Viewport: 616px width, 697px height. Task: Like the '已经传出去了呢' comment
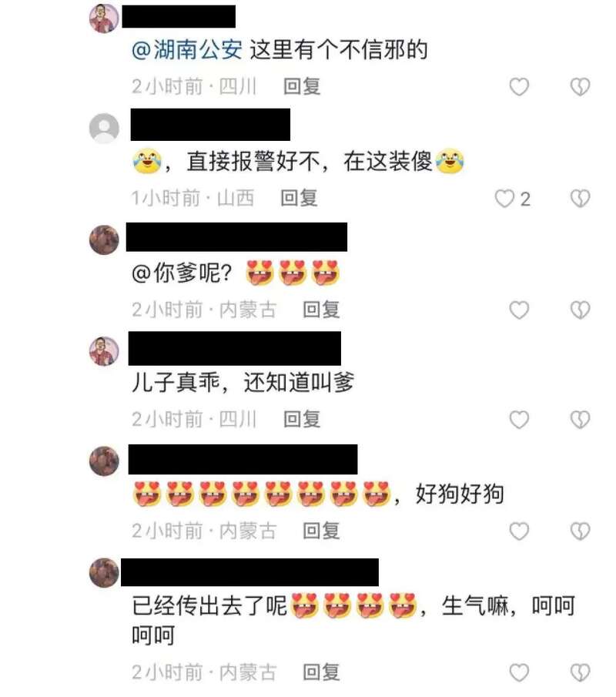click(519, 672)
